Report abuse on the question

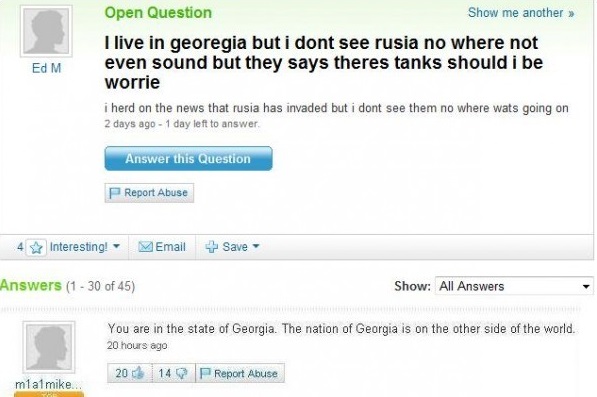149,193
